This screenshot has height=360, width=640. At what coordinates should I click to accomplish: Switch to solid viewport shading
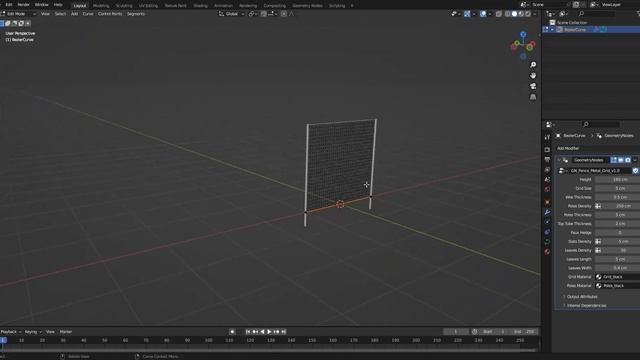(514, 14)
